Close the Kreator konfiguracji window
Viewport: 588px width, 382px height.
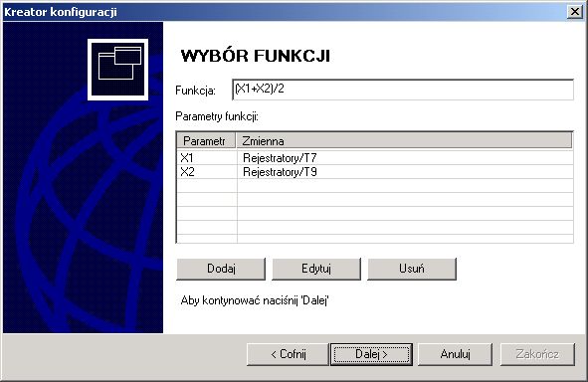(574, 12)
